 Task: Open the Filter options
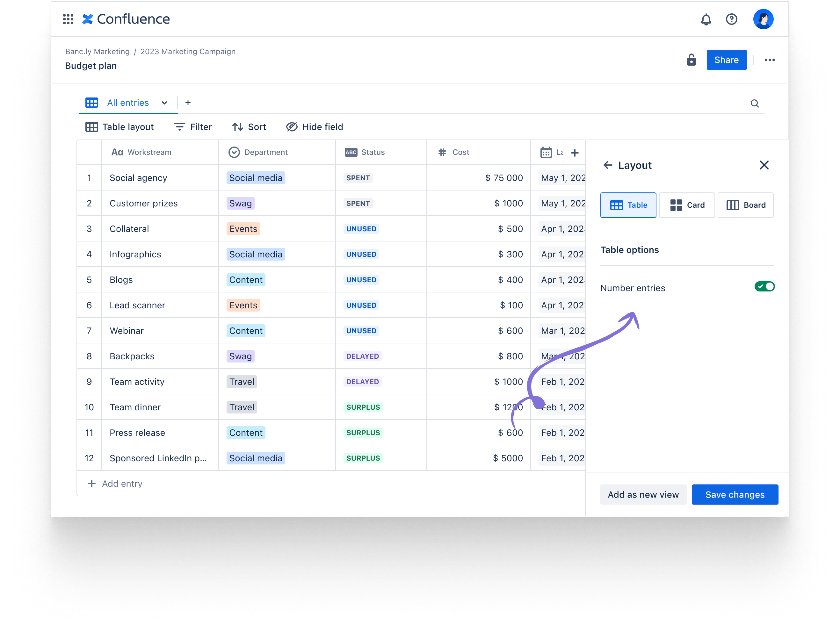[193, 127]
